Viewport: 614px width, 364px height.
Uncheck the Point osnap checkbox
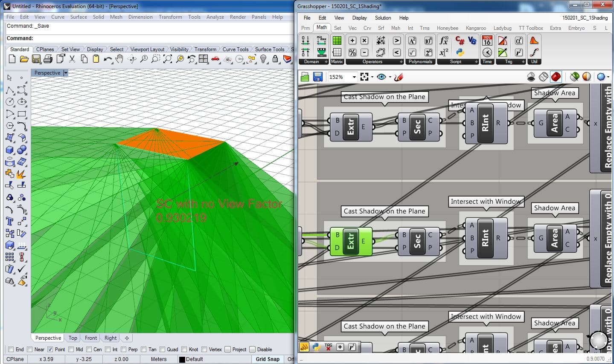pyautogui.click(x=50, y=350)
